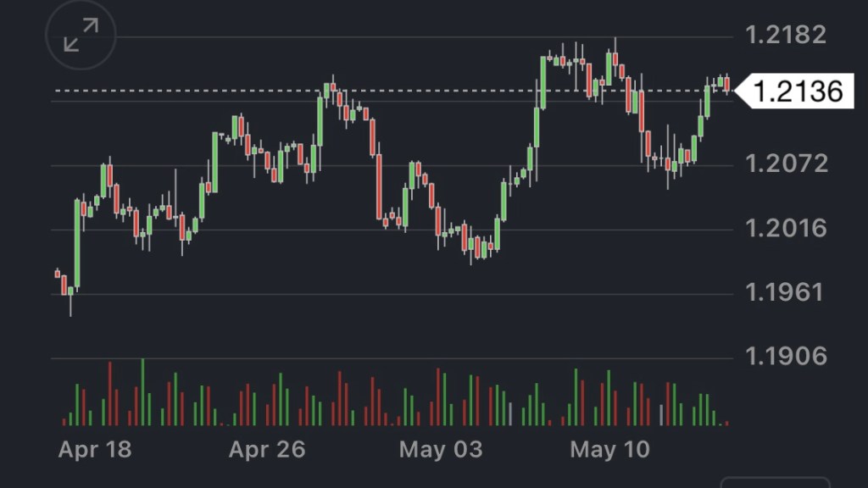The height and width of the screenshot is (488, 868).
Task: Click the 1.1961 price axis label
Action: coord(785,292)
